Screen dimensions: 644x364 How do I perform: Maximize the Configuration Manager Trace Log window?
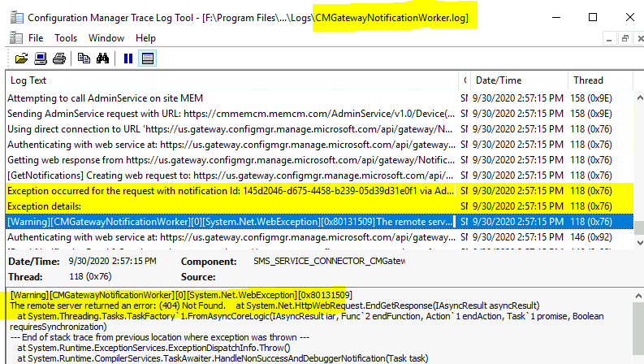[x=593, y=17]
